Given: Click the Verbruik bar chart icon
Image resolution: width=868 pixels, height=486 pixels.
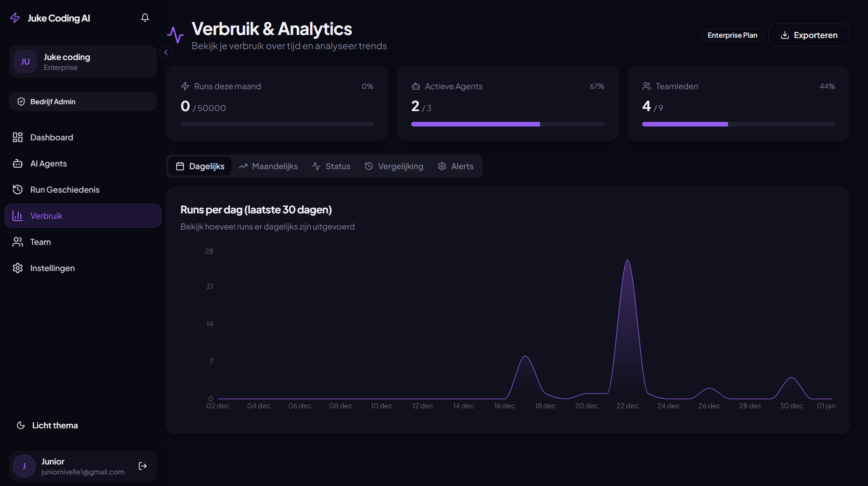Looking at the screenshot, I should 18,216.
